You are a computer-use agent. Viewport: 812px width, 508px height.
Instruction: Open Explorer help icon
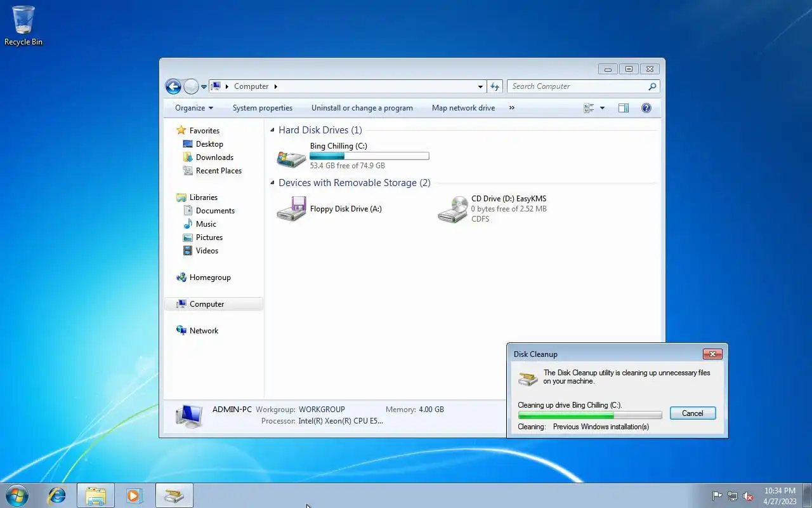tap(646, 108)
